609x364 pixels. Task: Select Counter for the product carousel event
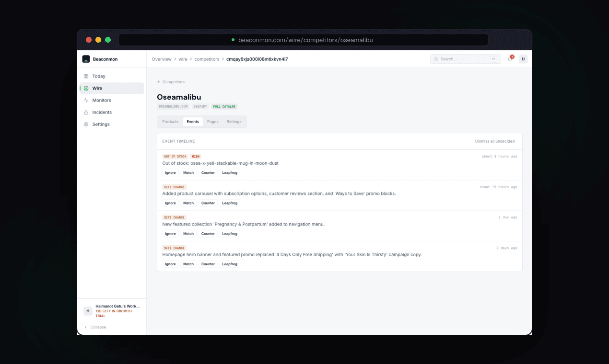[208, 203]
